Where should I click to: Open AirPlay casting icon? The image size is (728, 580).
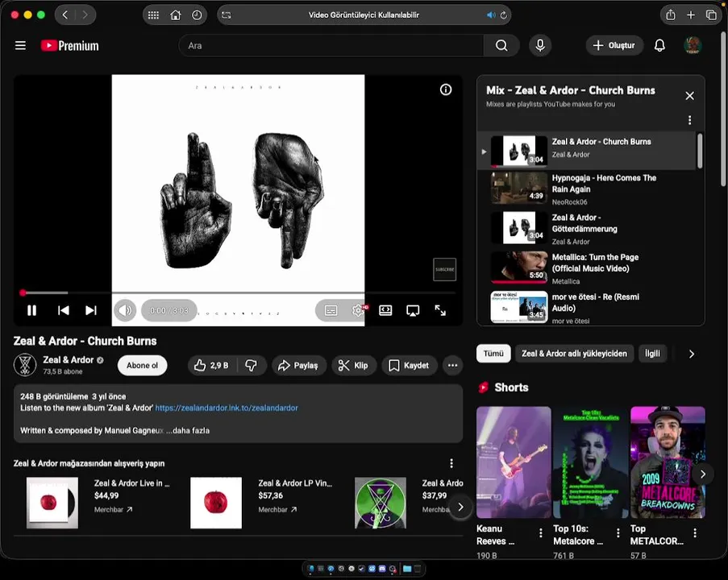coord(413,310)
